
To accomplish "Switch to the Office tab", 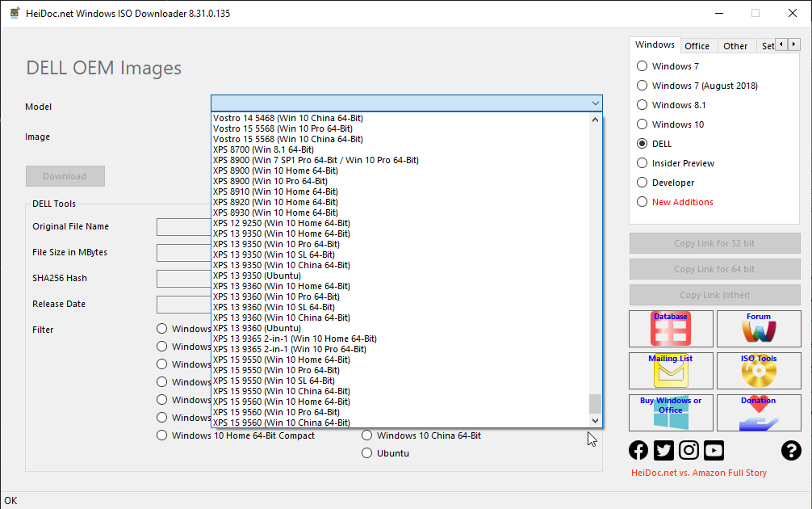I will point(697,46).
